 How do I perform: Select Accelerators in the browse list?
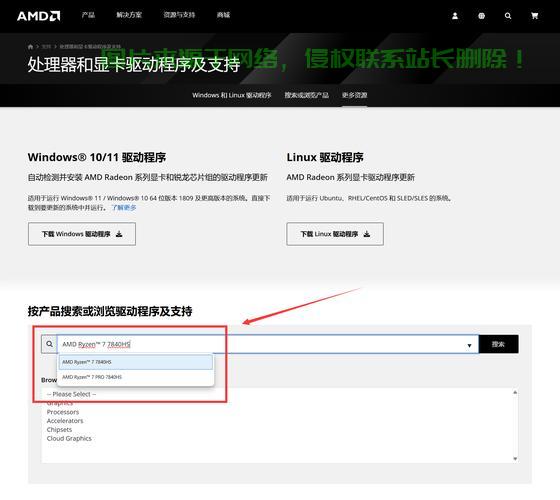65,421
